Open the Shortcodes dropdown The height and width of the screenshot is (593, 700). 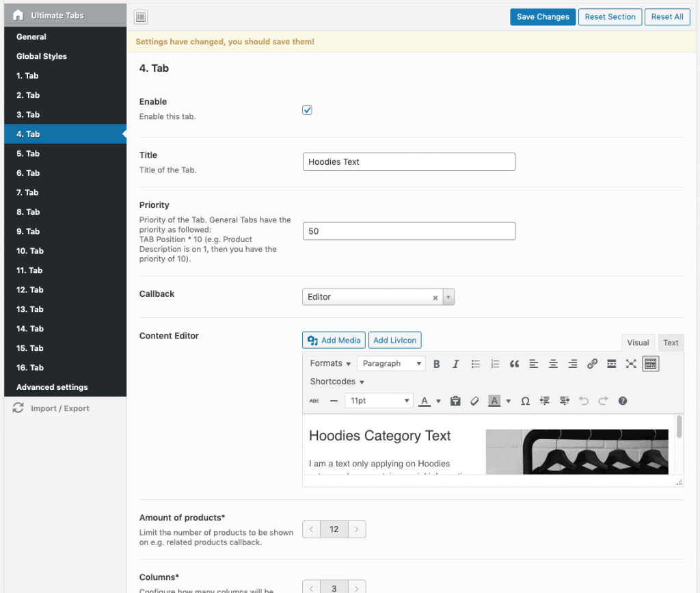coord(337,382)
